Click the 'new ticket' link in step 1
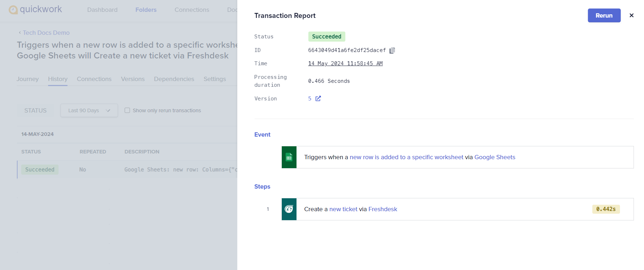The width and height of the screenshot is (644, 270). [x=343, y=209]
